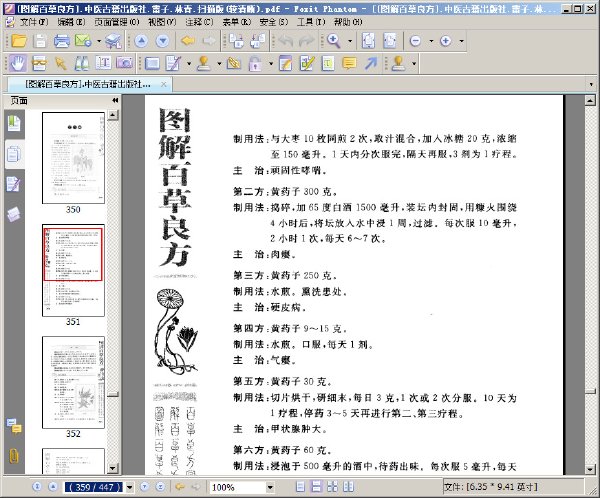The height and width of the screenshot is (498, 600).
Task: Expand dropdown next to email icon
Action: tap(99, 41)
